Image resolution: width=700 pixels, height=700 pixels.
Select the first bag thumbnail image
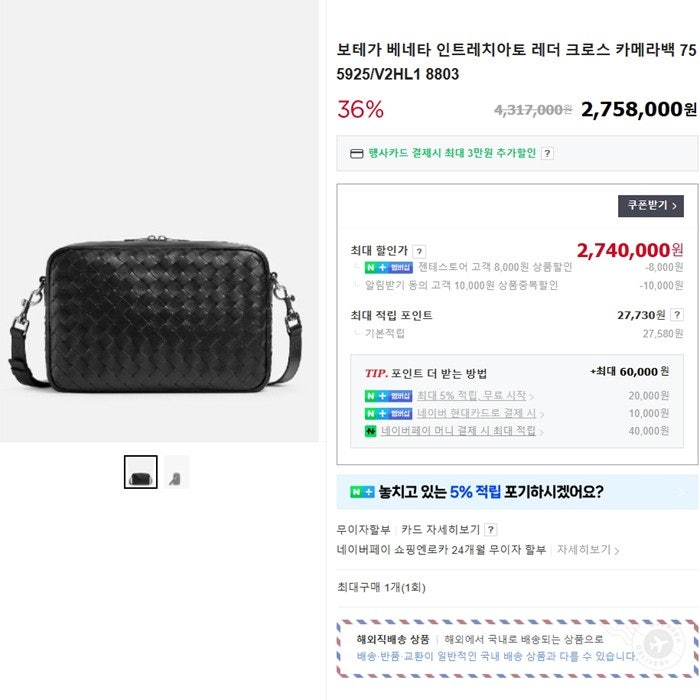click(141, 472)
